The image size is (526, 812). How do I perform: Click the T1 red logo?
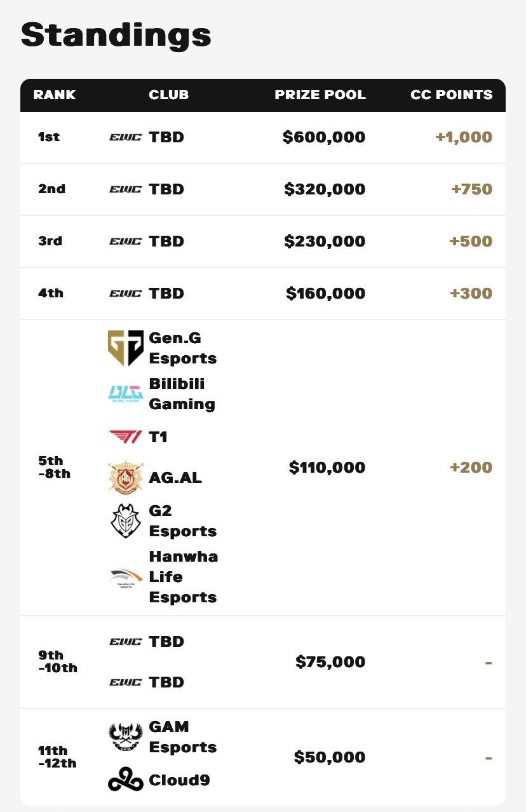coord(125,437)
